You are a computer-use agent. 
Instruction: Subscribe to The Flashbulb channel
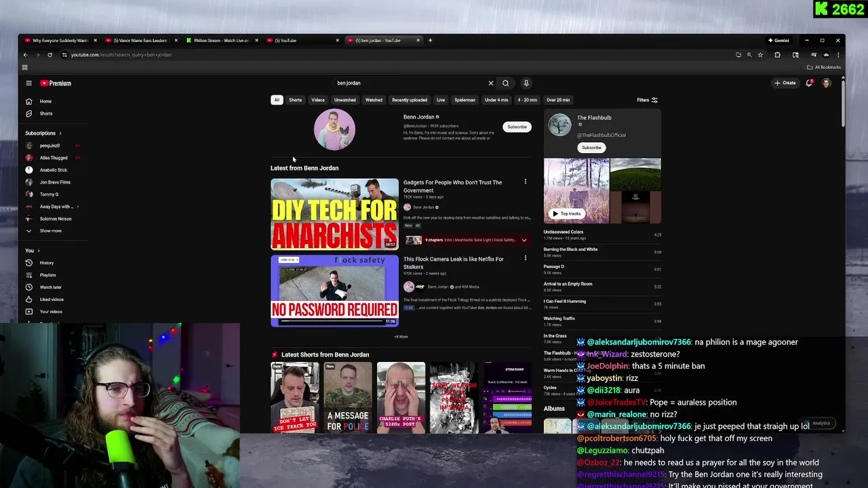591,148
